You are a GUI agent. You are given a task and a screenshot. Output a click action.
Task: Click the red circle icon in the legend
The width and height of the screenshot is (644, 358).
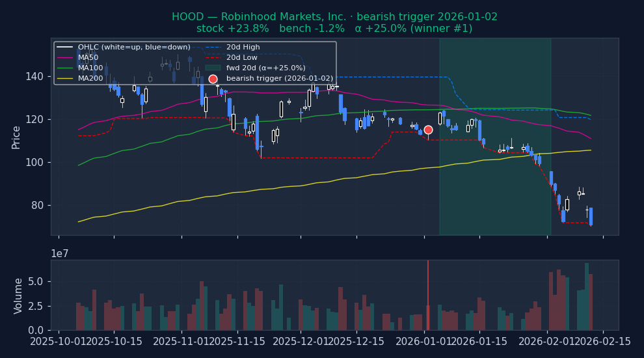[x=213, y=79]
